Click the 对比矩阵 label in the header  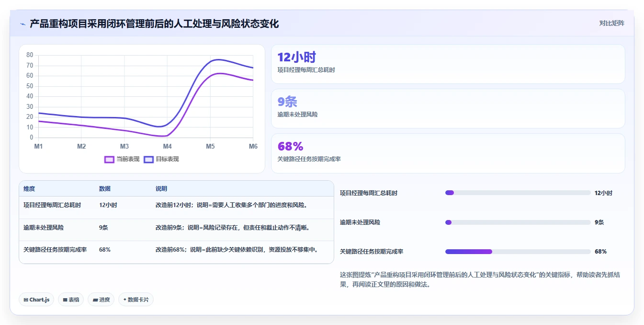click(x=611, y=23)
